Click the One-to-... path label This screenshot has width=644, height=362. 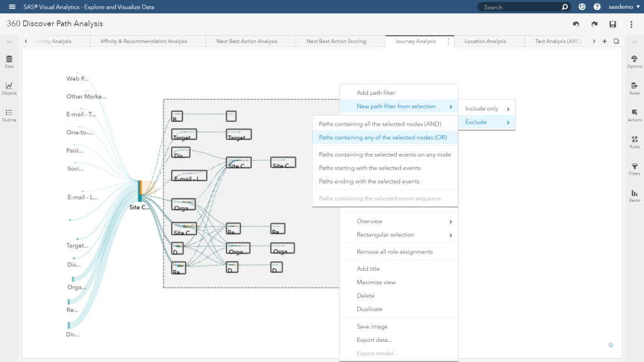pos(80,132)
